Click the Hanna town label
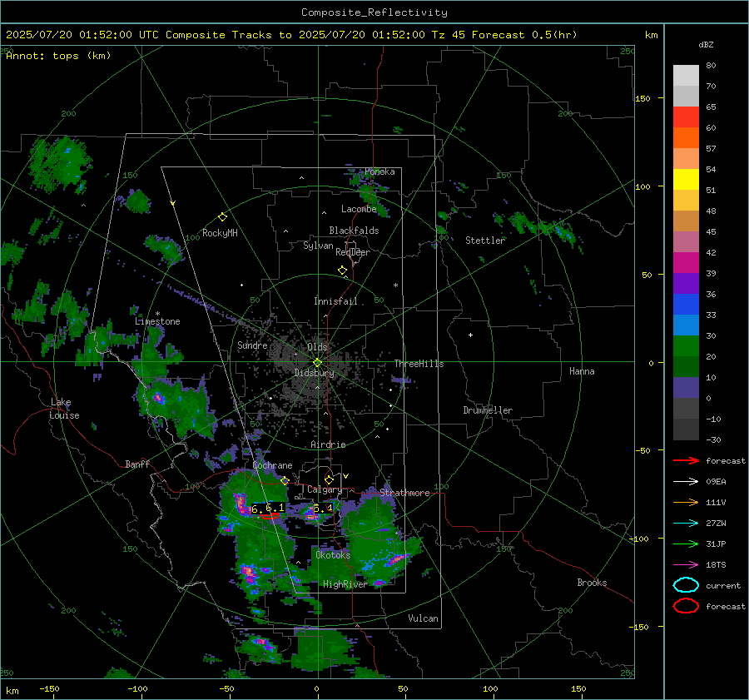Screen dimensions: 749x700 [582, 371]
